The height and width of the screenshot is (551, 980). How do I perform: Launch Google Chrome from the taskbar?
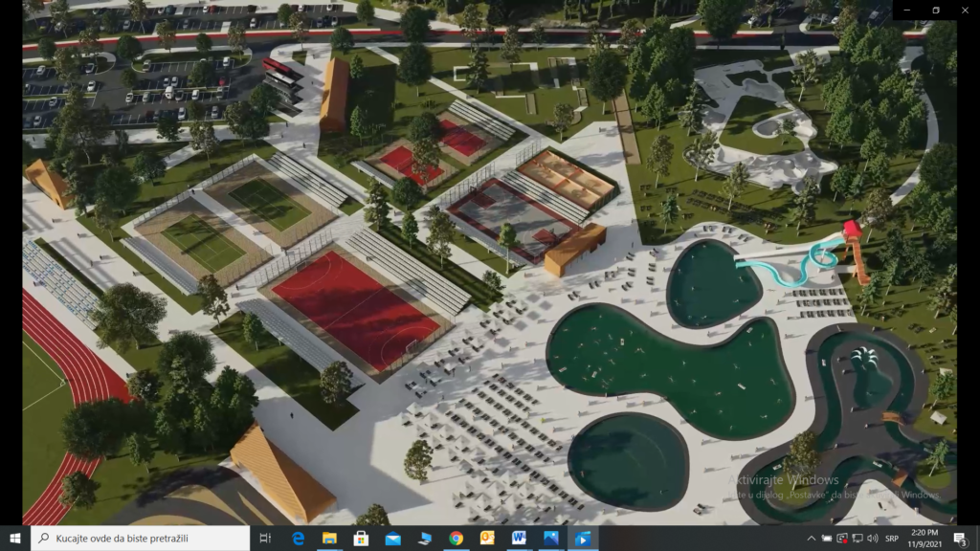point(457,538)
